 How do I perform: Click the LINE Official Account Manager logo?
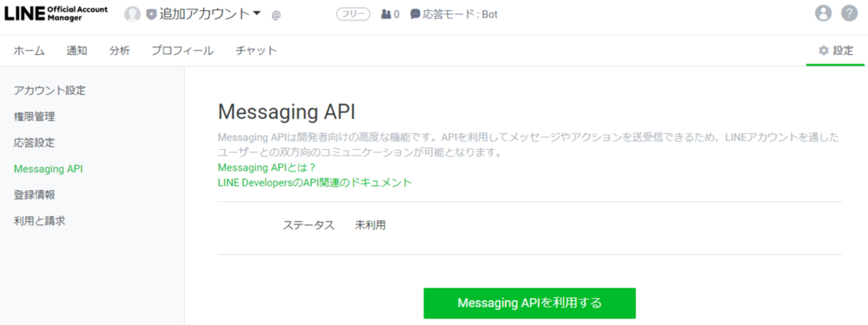(56, 14)
